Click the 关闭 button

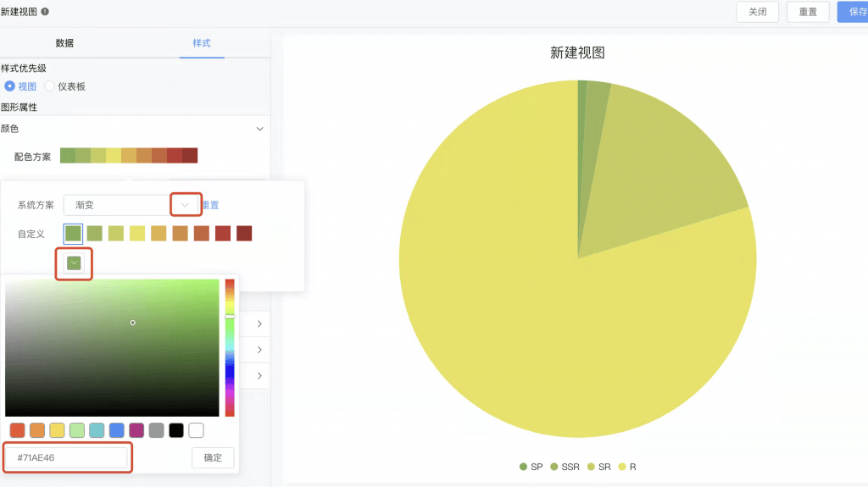[757, 12]
